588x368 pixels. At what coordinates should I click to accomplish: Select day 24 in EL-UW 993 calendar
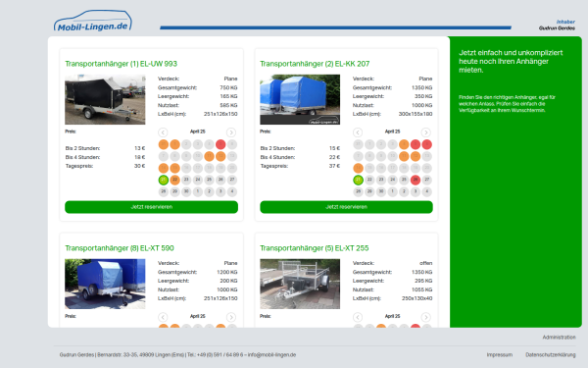198,180
